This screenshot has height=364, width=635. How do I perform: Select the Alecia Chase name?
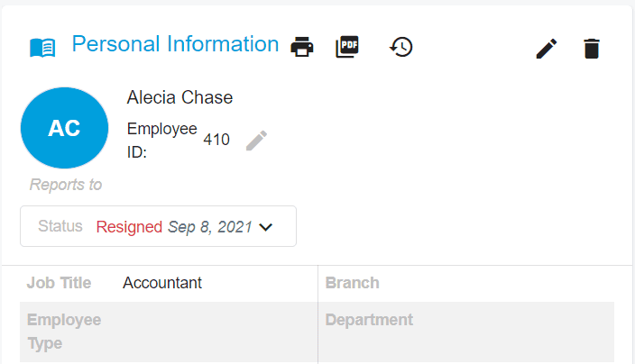(x=179, y=97)
